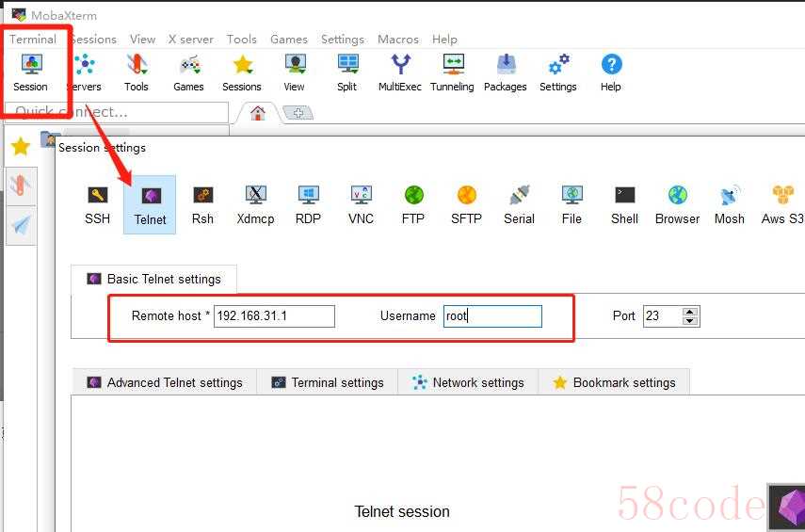Open the paper plane sidebar tab
The width and height of the screenshot is (805, 532).
coord(21,225)
